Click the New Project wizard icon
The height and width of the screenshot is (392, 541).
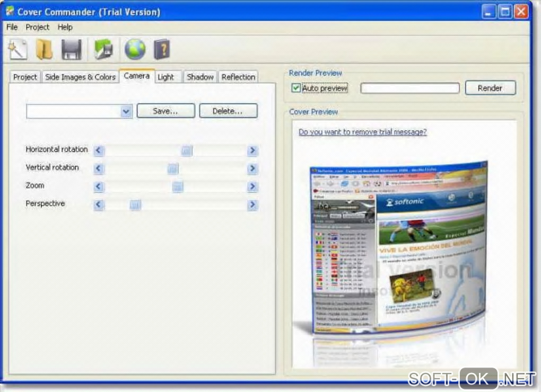pyautogui.click(x=18, y=50)
